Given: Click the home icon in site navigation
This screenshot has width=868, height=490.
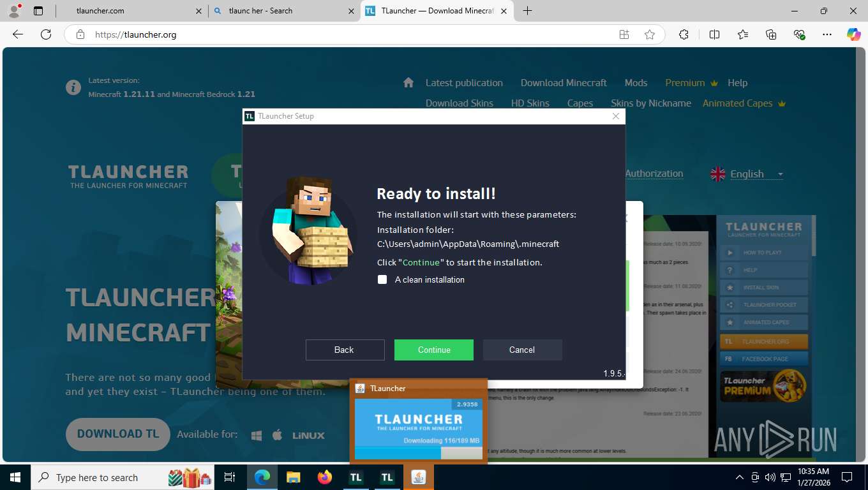Looking at the screenshot, I should 408,83.
